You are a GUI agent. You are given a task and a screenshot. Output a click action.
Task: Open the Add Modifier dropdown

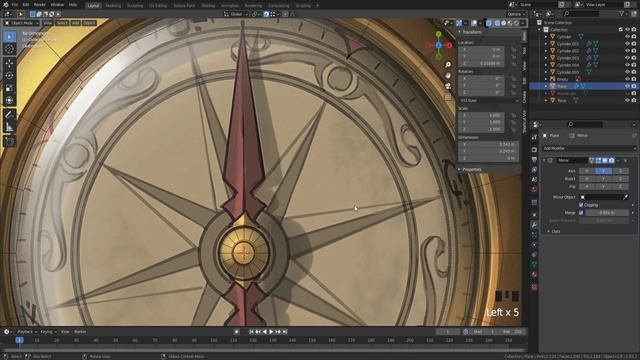[x=589, y=149]
